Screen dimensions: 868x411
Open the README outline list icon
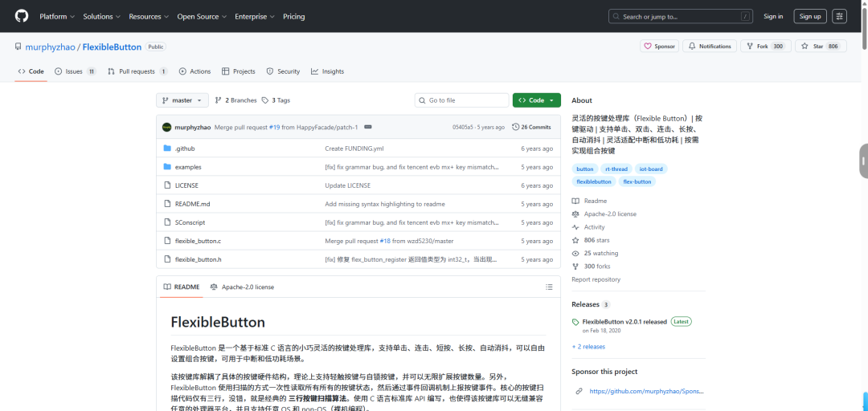tap(549, 287)
